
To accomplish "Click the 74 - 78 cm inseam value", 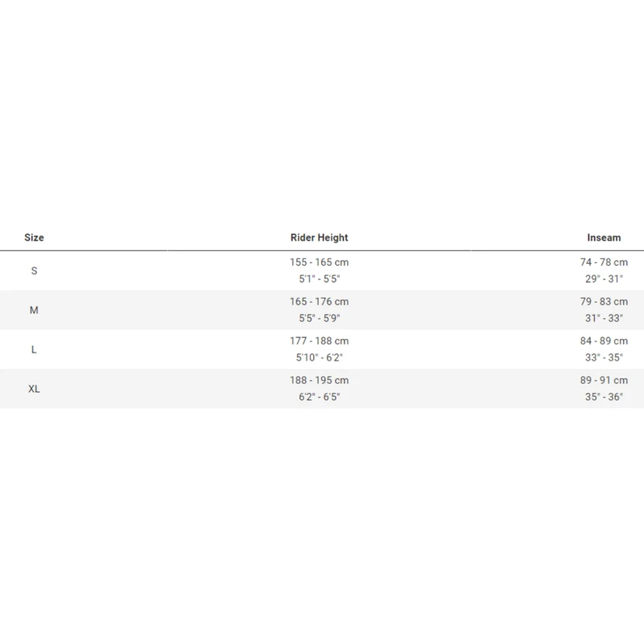I will (x=604, y=262).
